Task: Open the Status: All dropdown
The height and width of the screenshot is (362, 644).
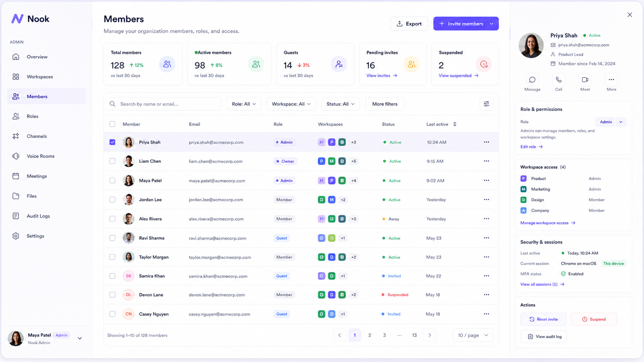Action: coord(340,104)
